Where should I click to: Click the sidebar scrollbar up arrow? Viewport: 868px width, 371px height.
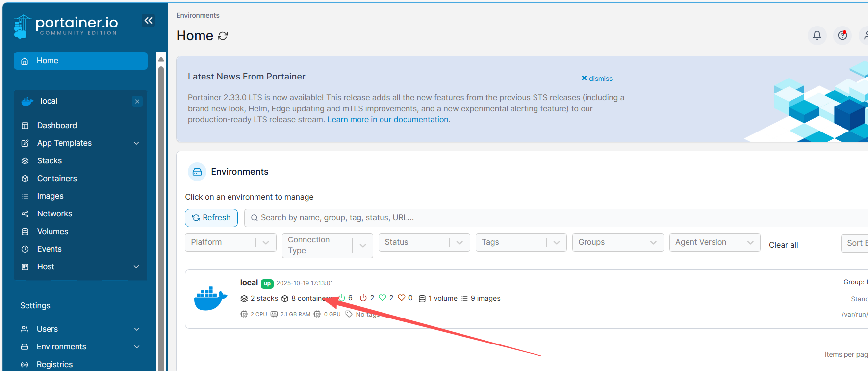pyautogui.click(x=161, y=59)
